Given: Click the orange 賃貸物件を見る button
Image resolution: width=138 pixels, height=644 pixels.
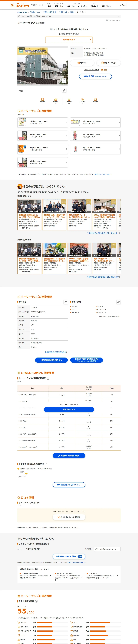Looking at the screenshot, I should click(69, 40).
